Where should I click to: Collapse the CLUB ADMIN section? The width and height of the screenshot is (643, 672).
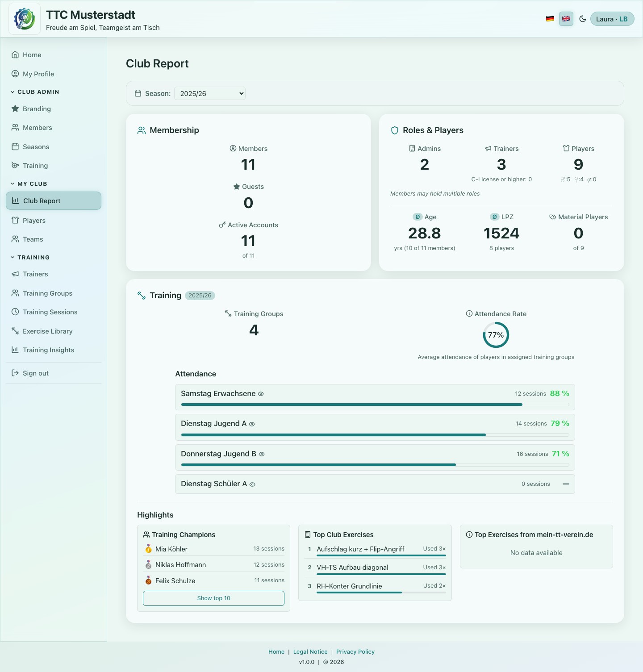[35, 92]
